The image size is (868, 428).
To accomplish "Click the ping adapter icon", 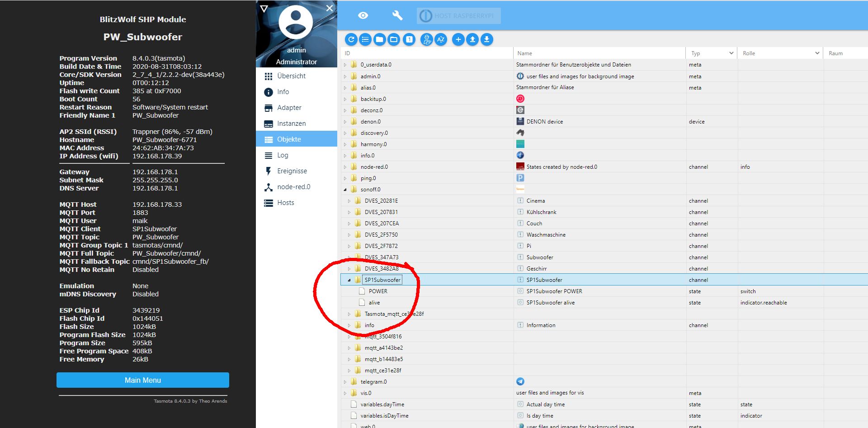I will [520, 178].
